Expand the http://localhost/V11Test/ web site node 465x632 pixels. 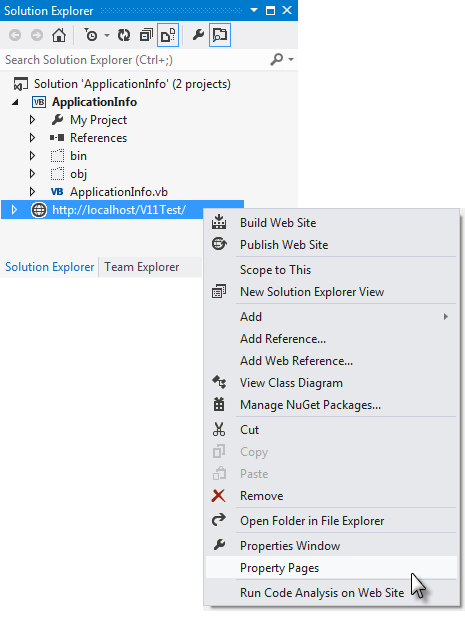(14, 210)
